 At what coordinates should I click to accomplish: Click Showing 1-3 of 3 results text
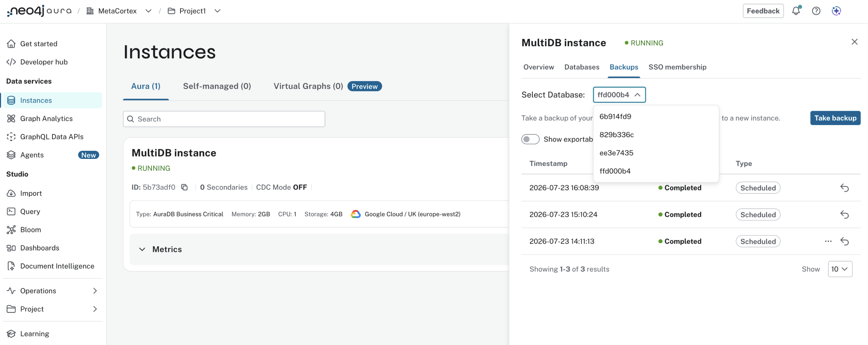[569, 269]
